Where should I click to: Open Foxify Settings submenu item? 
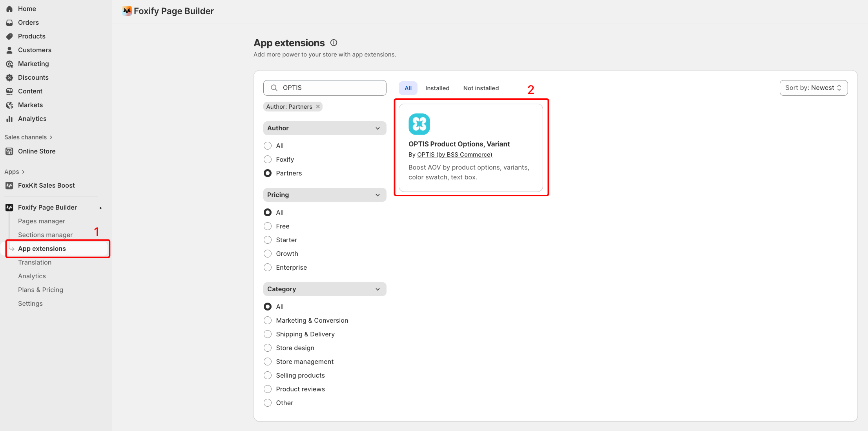click(30, 303)
